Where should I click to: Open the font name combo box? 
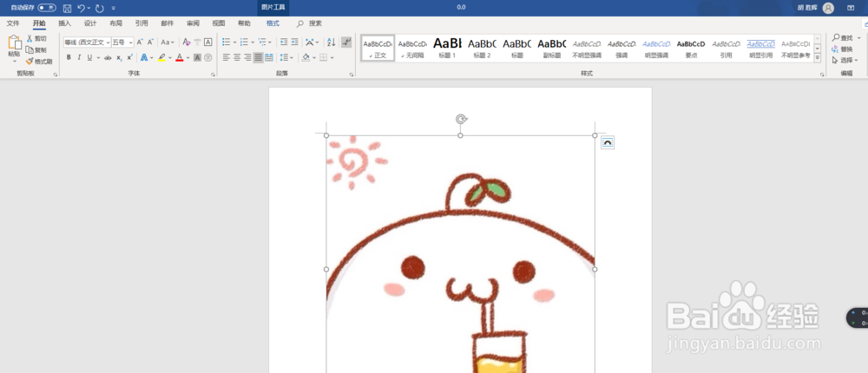click(x=86, y=42)
